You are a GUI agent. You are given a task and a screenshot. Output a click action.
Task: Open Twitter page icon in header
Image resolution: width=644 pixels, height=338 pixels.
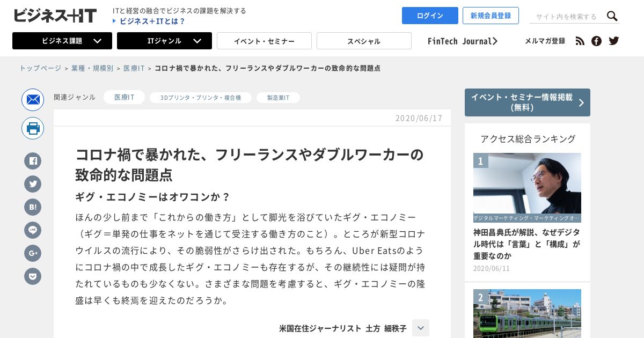pyautogui.click(x=614, y=41)
